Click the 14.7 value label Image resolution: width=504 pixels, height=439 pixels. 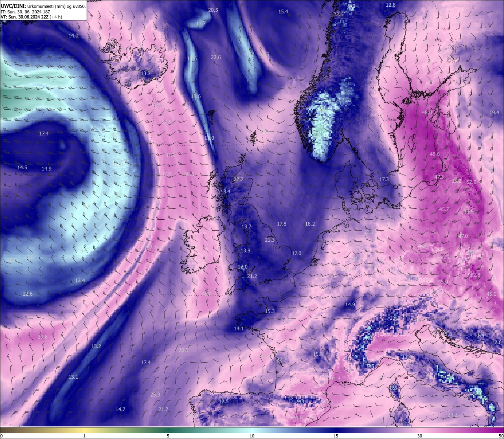pyautogui.click(x=120, y=409)
